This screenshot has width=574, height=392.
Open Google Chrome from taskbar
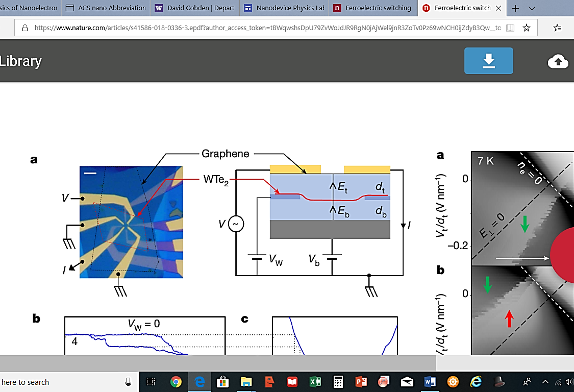click(176, 382)
